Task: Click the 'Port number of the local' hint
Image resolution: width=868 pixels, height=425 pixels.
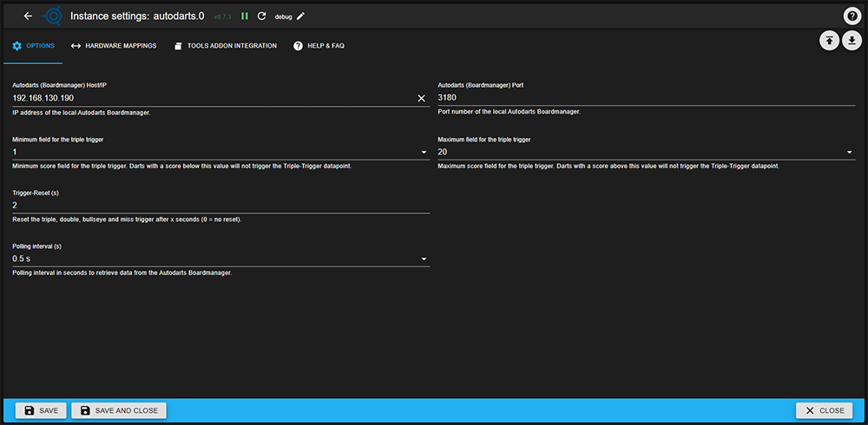Action: pos(509,112)
